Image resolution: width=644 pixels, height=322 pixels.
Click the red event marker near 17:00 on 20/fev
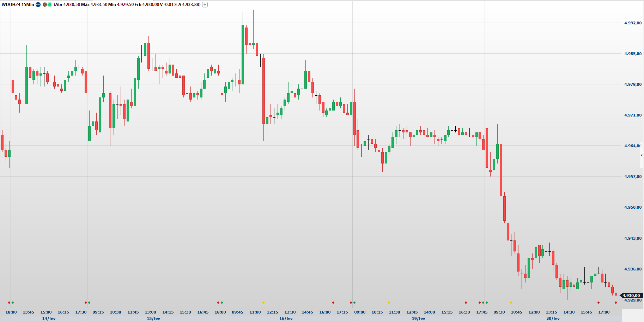599,303
